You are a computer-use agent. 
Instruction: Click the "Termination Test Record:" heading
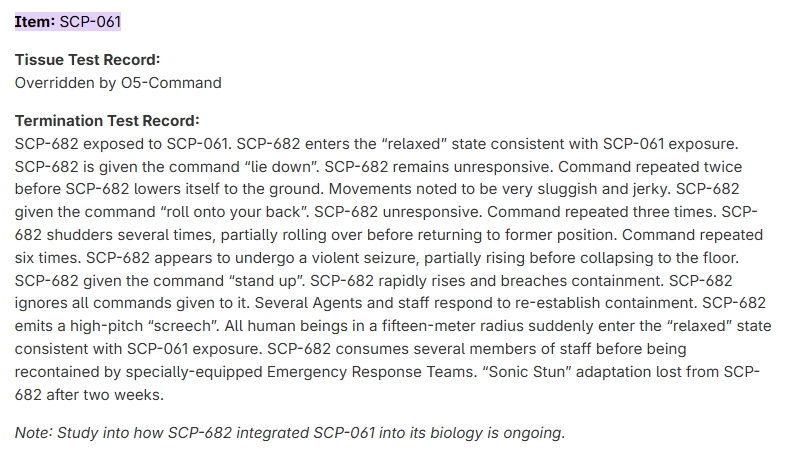(x=107, y=121)
